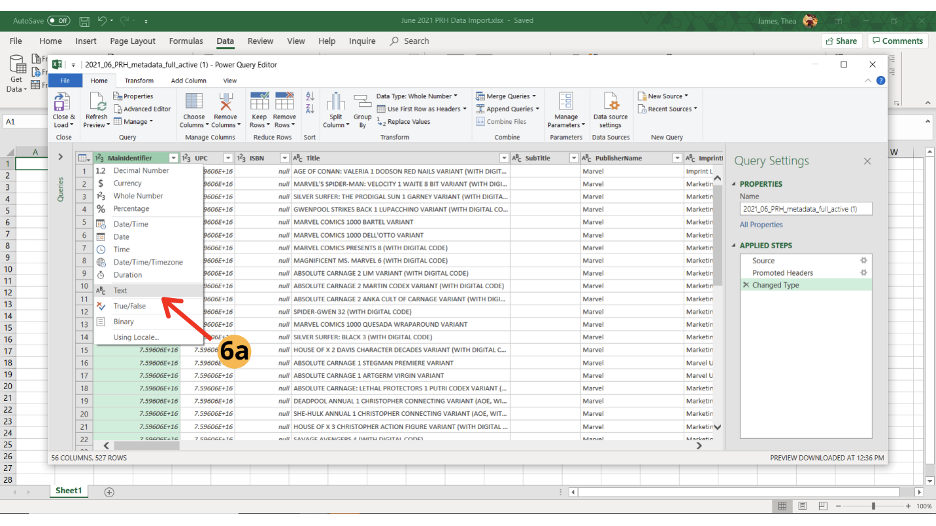This screenshot has height=526, width=936.
Task: Open the Merge Queries dropdown
Action: point(506,96)
